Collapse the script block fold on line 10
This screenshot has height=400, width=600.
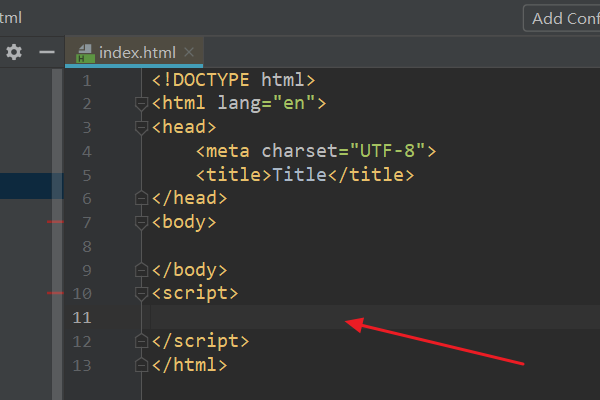coord(141,293)
